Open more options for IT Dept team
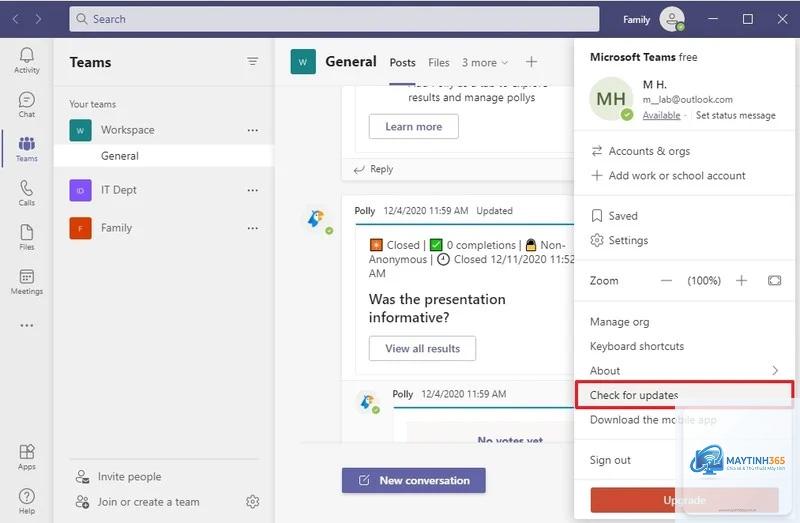Screen dimensions: 800x523 (x=252, y=190)
